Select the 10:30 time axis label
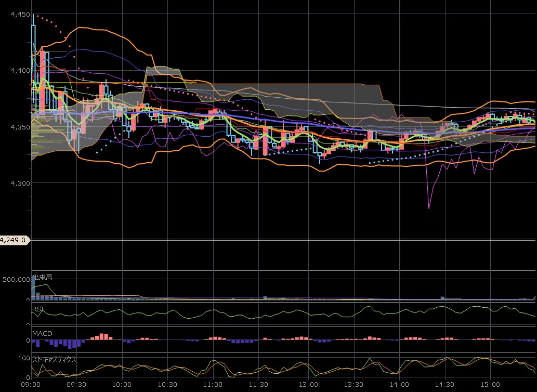 (x=167, y=385)
